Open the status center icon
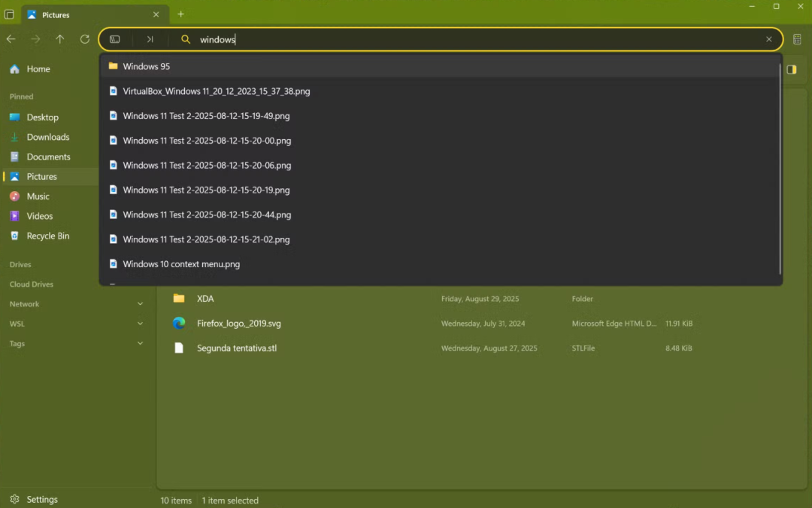 click(797, 39)
